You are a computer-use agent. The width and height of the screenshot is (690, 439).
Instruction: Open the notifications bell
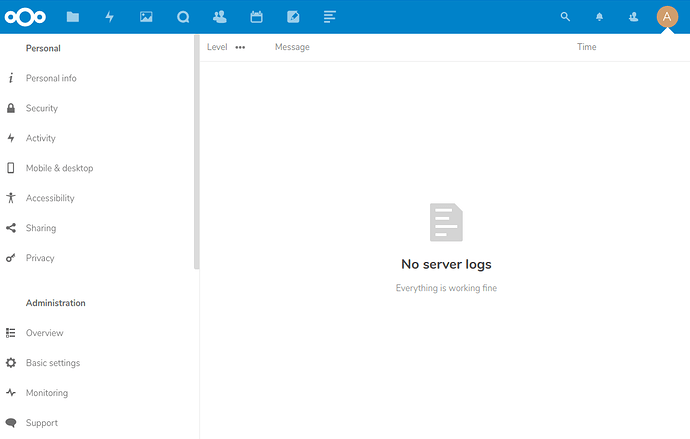pos(599,17)
